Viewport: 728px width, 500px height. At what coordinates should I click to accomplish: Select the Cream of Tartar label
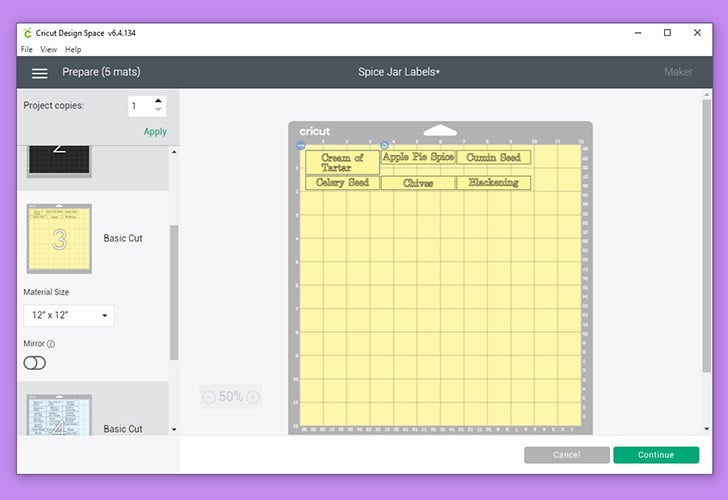tap(342, 162)
